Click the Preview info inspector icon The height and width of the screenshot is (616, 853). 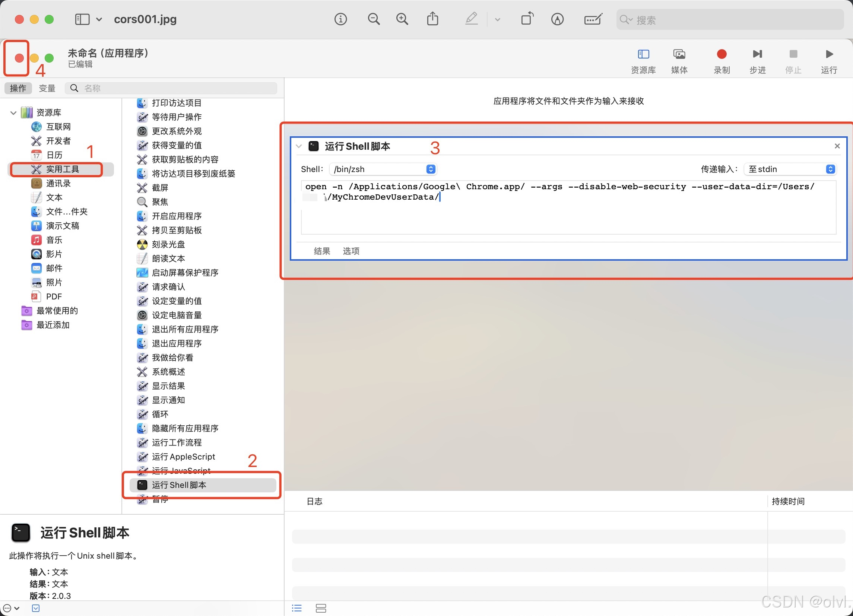click(340, 19)
